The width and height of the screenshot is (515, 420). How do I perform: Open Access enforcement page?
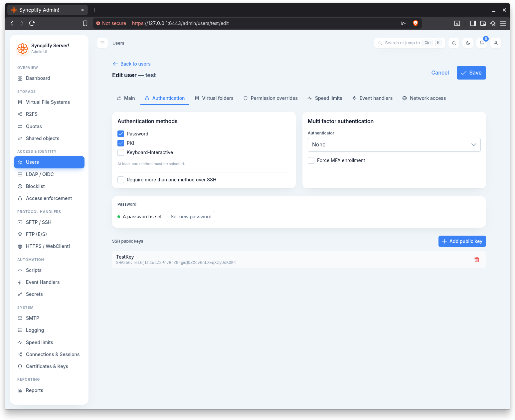(49, 198)
